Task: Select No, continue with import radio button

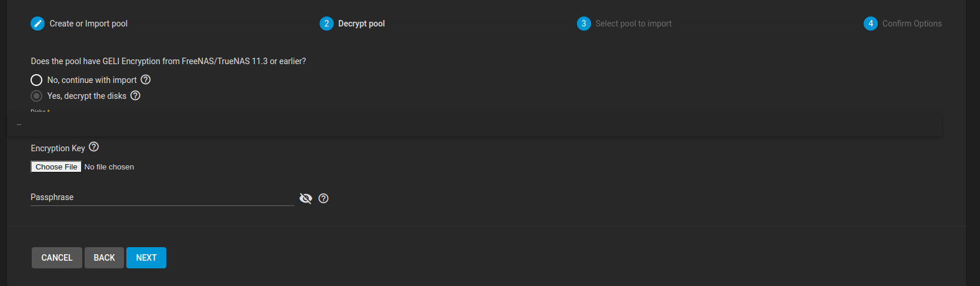Action: click(36, 80)
